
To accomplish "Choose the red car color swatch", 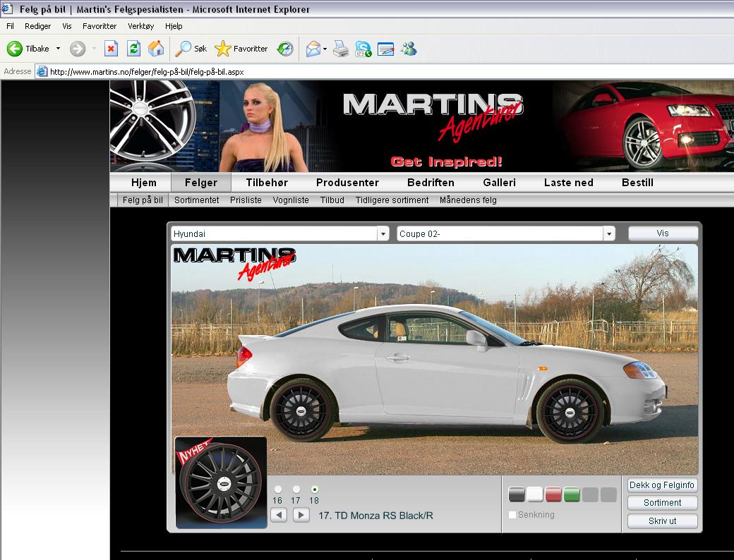I will [x=553, y=494].
